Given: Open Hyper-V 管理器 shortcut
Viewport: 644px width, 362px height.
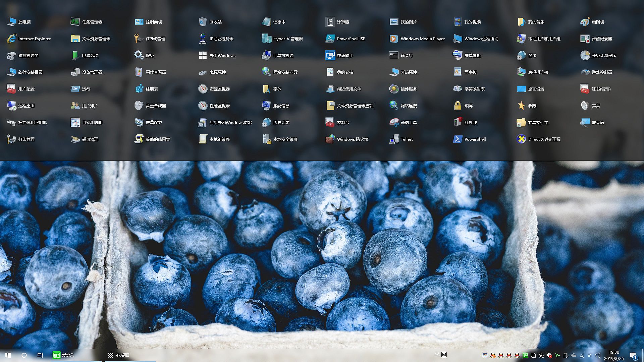Looking at the screenshot, I should (x=267, y=39).
